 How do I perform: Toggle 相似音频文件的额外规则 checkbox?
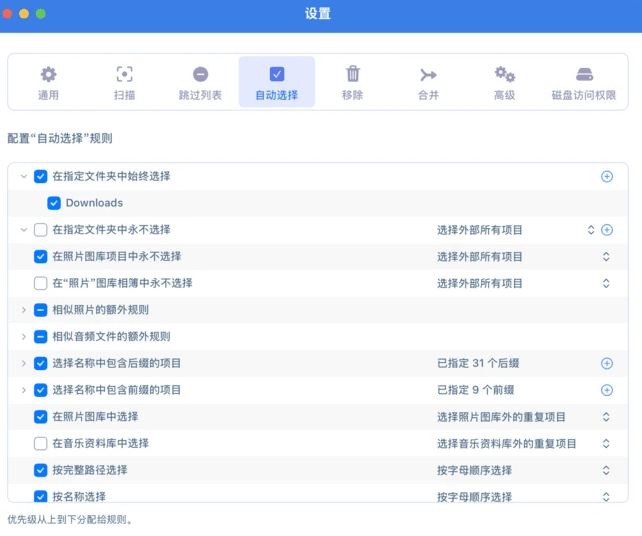pyautogui.click(x=41, y=337)
